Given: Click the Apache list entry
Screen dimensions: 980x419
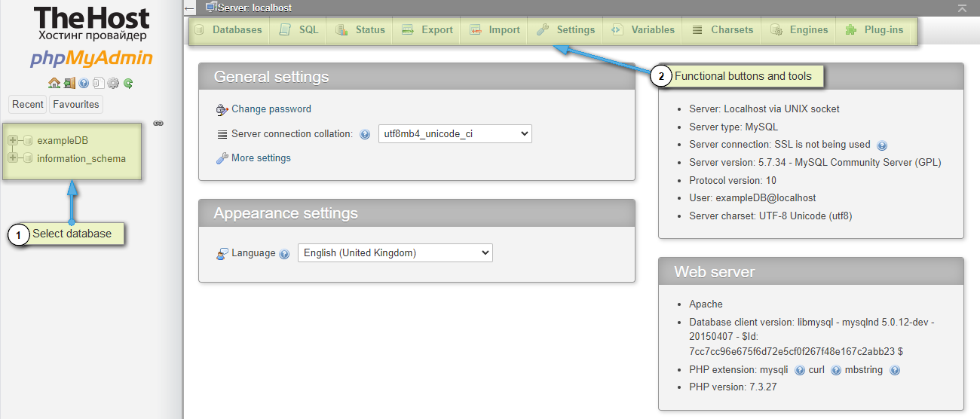Looking at the screenshot, I should [x=706, y=304].
